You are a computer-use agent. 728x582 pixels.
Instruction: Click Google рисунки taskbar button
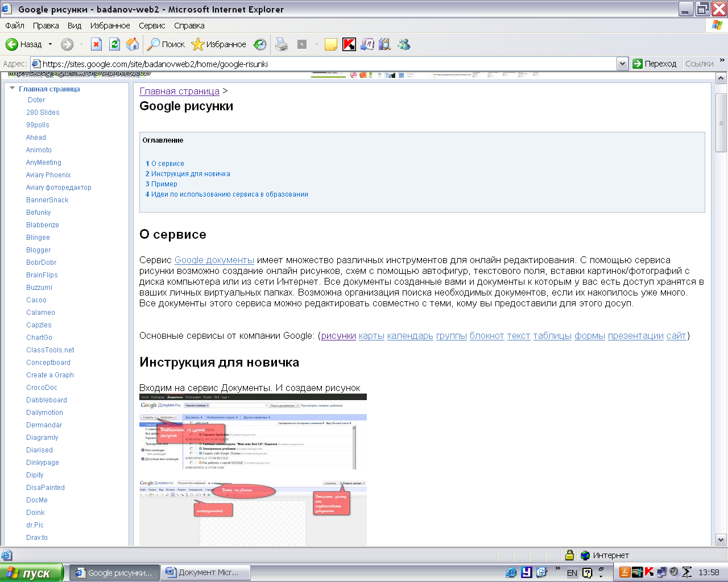[114, 572]
